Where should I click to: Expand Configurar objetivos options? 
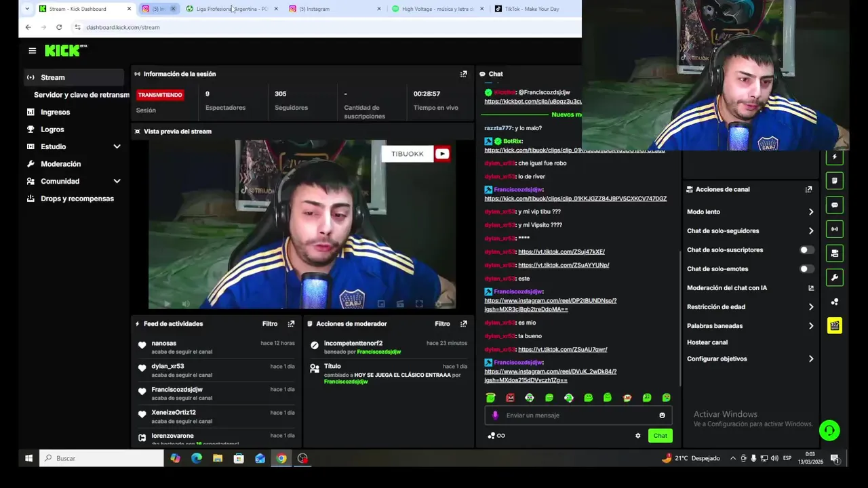811,359
